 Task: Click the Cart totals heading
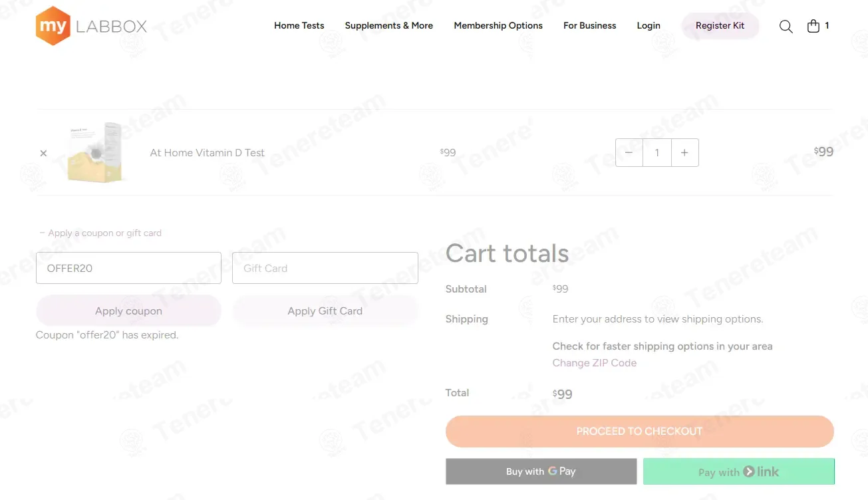click(507, 253)
